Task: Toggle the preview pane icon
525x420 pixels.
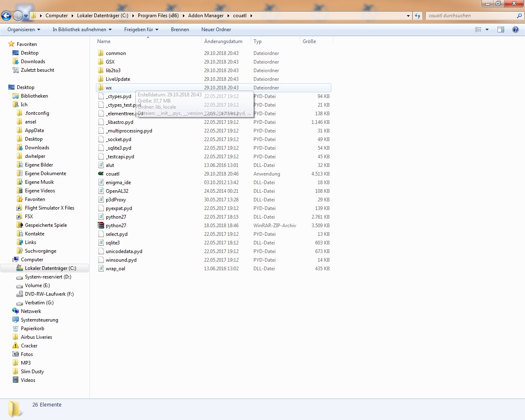Action: [x=501, y=30]
